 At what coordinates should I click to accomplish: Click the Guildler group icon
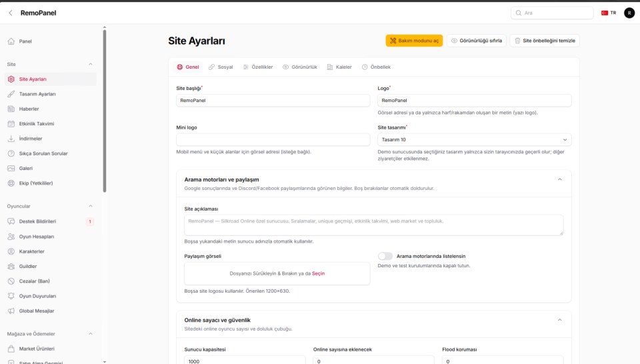[x=11, y=266]
